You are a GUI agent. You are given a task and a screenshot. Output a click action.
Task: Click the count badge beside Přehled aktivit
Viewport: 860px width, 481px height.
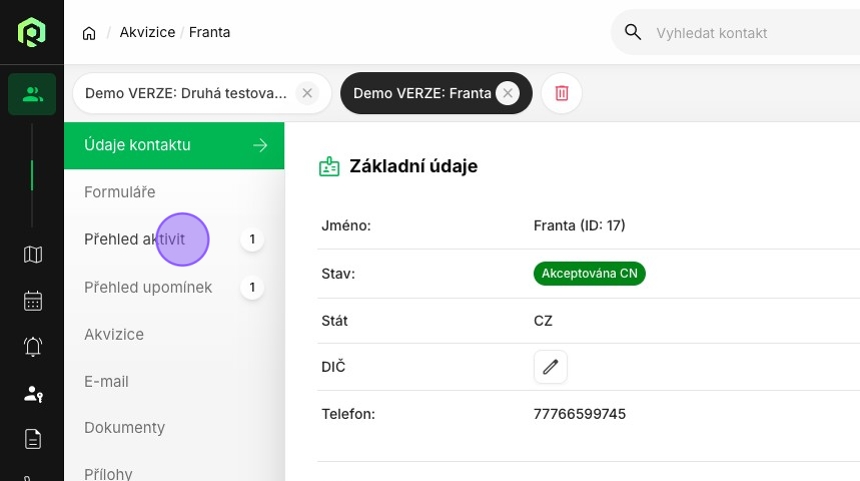252,239
